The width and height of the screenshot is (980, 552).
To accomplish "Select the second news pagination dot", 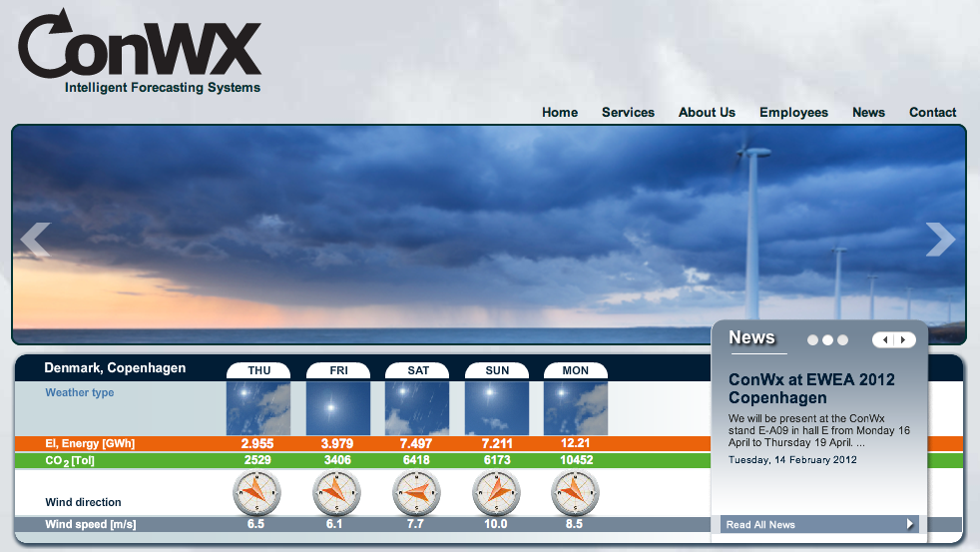I will coord(827,340).
